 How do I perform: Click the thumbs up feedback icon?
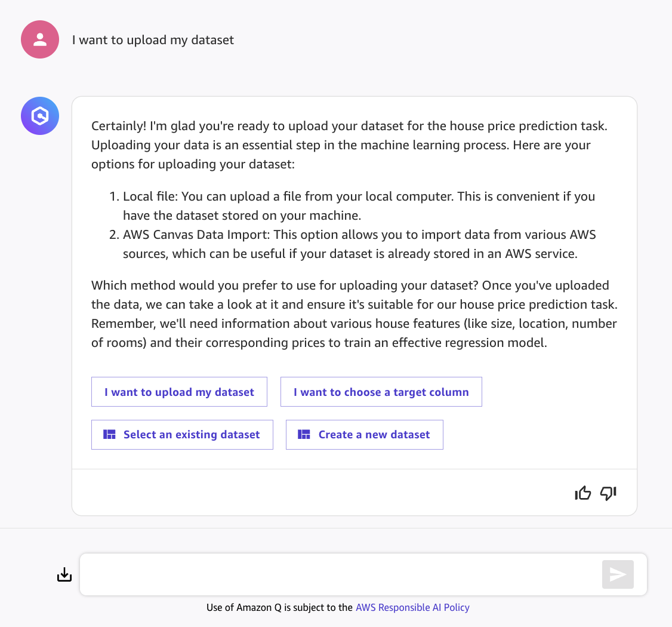tap(583, 493)
